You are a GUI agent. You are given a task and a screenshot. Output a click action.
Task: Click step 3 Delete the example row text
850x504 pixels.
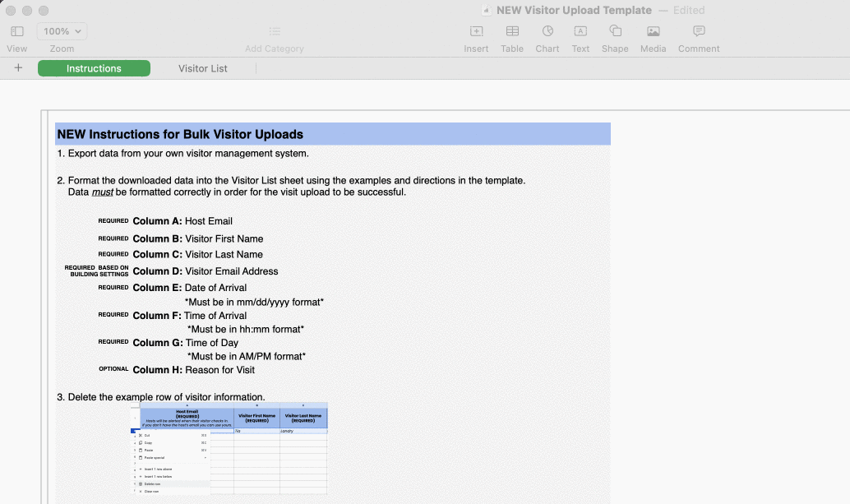(x=161, y=397)
